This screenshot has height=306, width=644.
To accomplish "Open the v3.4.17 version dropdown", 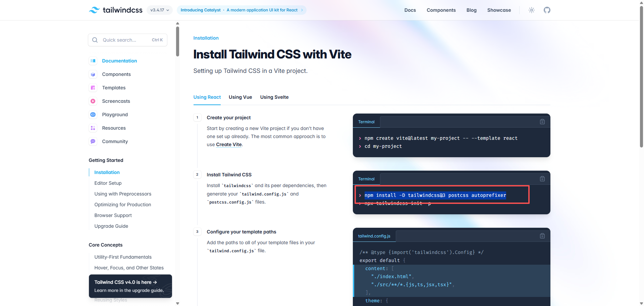I will 160,10.
